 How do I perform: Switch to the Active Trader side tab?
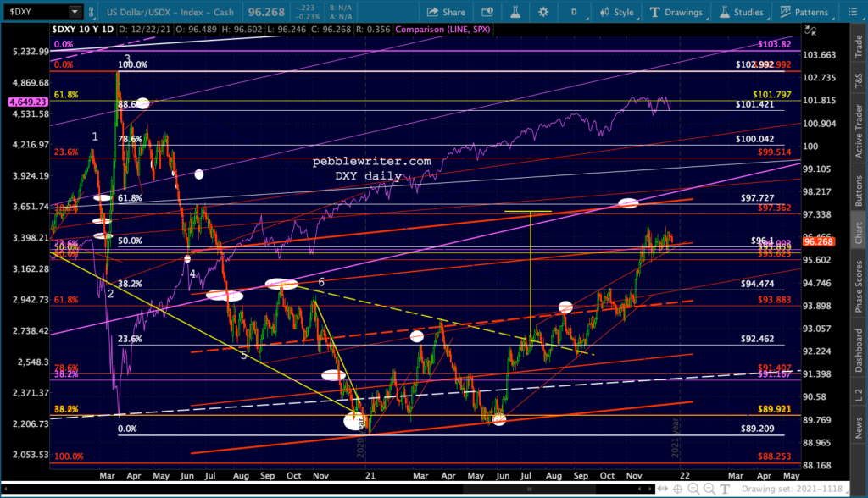[x=859, y=131]
